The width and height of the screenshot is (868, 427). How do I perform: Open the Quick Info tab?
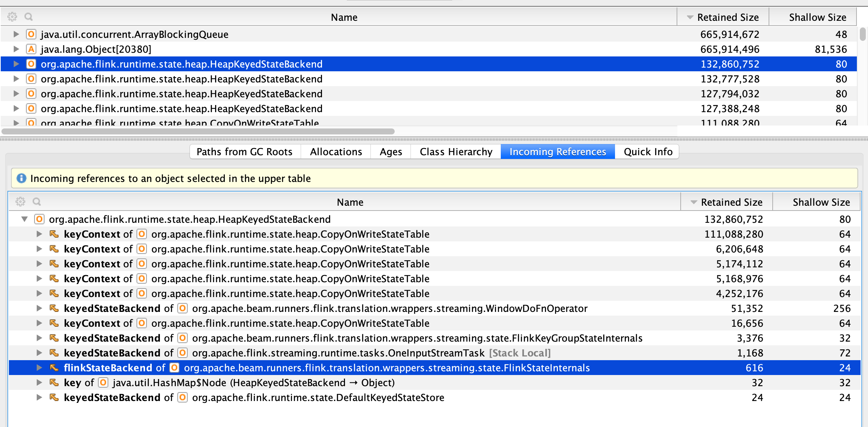[648, 151]
